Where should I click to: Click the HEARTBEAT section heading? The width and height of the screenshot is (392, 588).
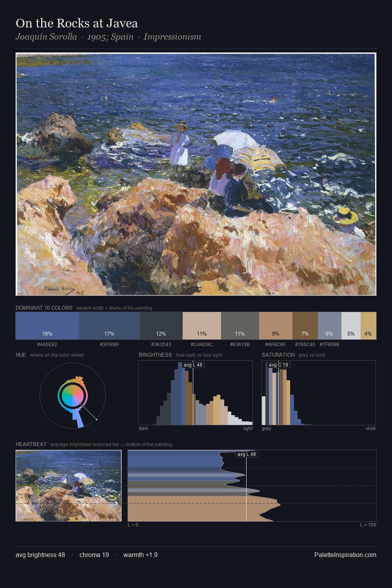point(31,444)
